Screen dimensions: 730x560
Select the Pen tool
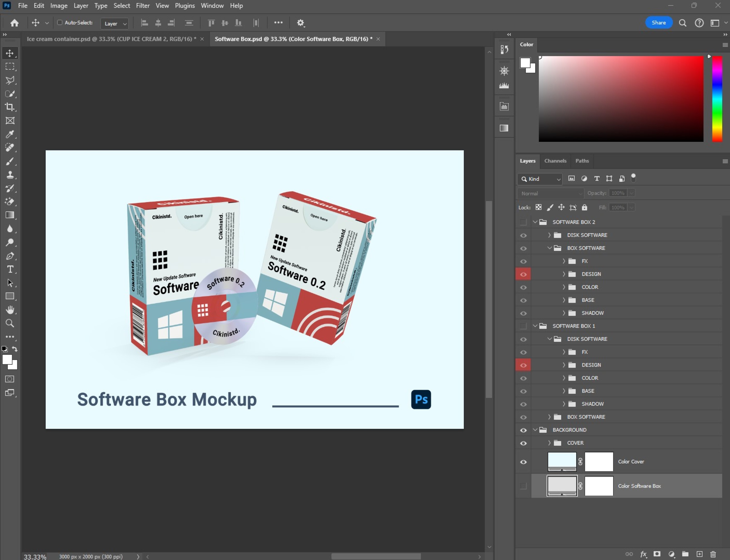coord(10,256)
